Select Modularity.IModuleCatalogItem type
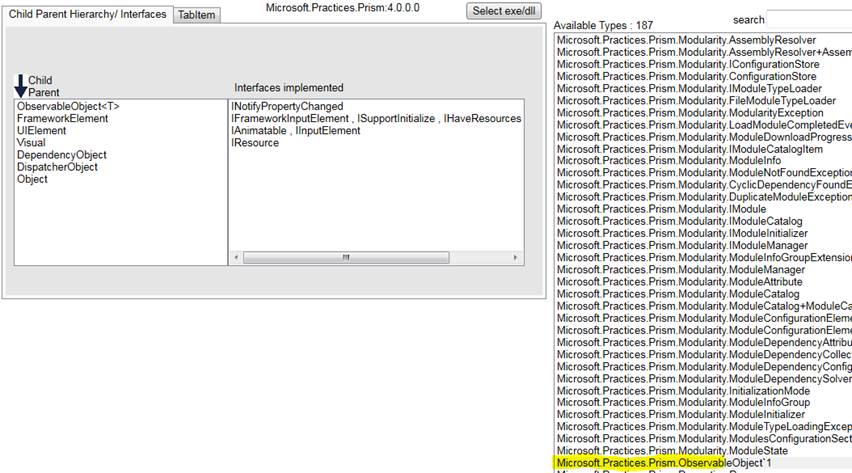 [690, 149]
